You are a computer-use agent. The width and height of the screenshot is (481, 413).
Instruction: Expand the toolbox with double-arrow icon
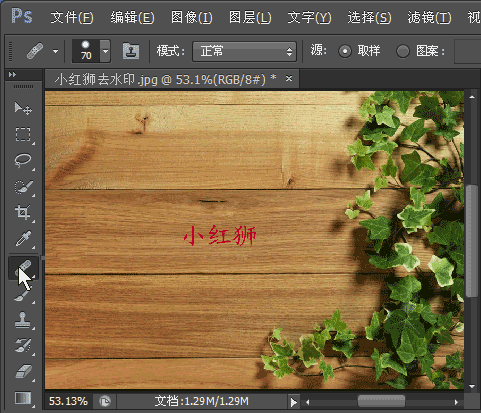pyautogui.click(x=12, y=75)
